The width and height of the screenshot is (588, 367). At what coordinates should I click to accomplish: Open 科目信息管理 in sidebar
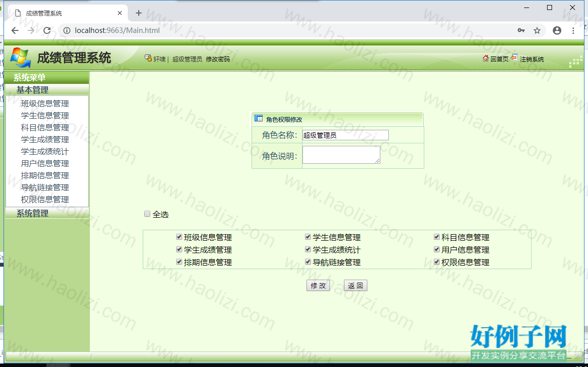tap(45, 128)
